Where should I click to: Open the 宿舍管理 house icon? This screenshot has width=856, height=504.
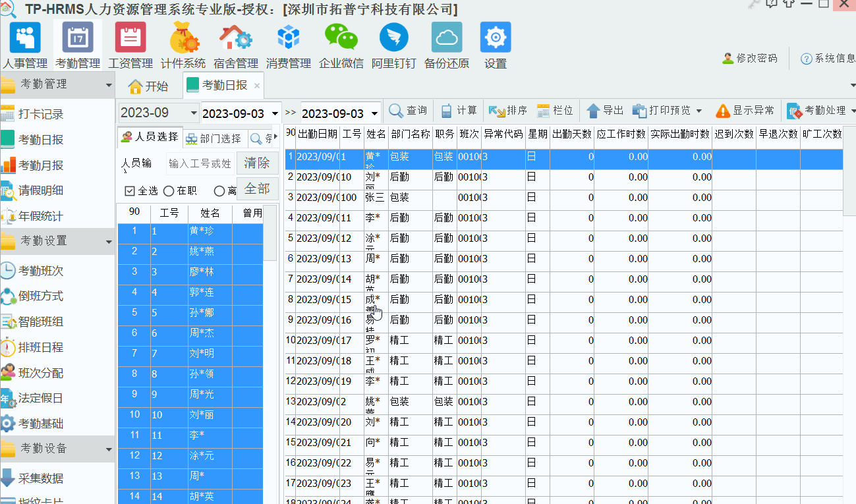(x=236, y=38)
